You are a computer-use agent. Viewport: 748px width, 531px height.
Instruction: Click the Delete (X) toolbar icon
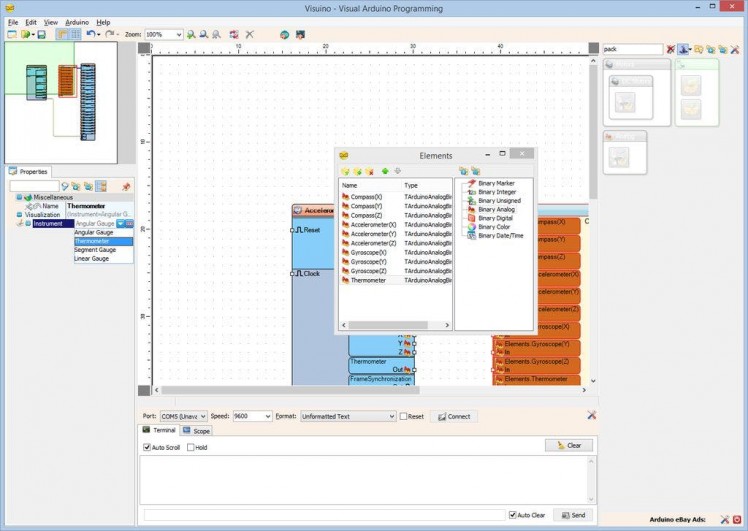pos(249,35)
